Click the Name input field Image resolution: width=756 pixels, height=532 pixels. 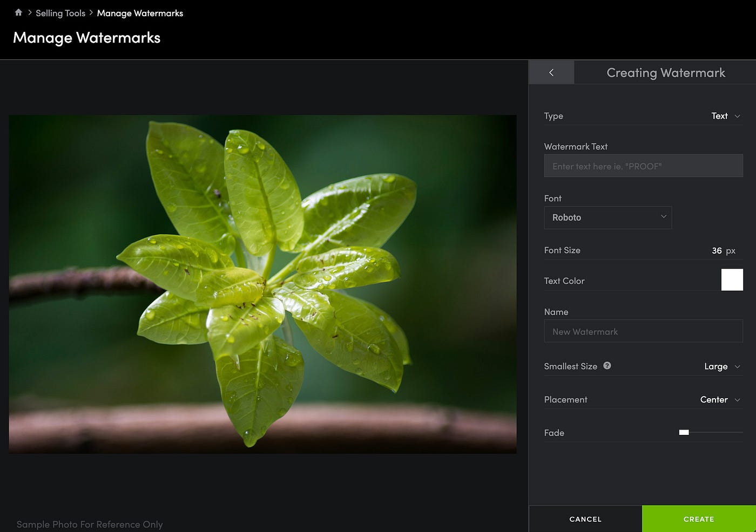(643, 331)
